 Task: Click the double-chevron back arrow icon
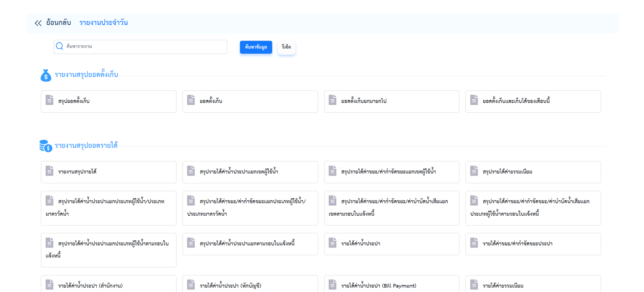[38, 23]
